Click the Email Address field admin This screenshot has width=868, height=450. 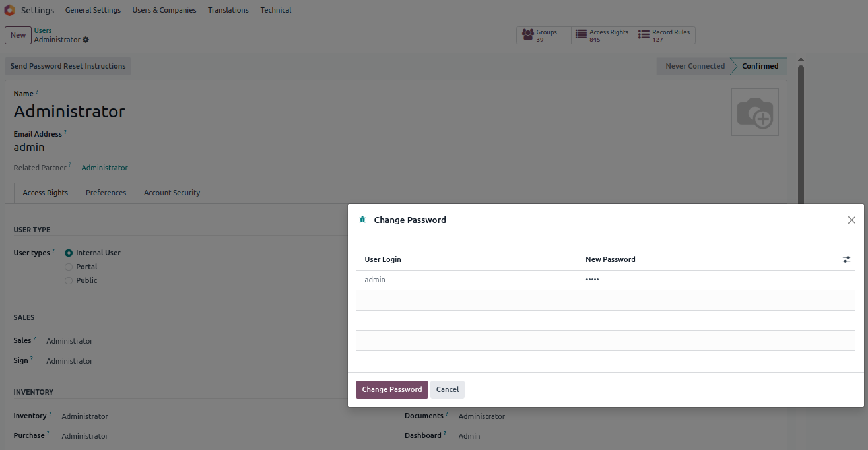click(29, 147)
